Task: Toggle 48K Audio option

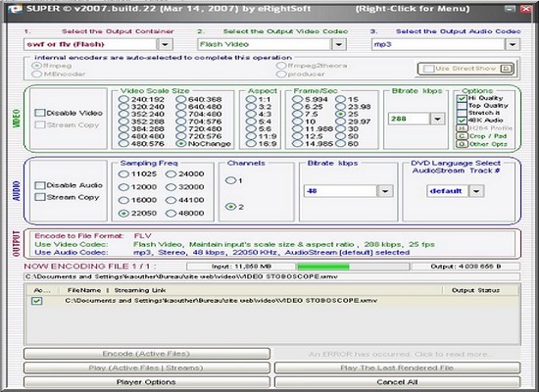Action: [462, 121]
